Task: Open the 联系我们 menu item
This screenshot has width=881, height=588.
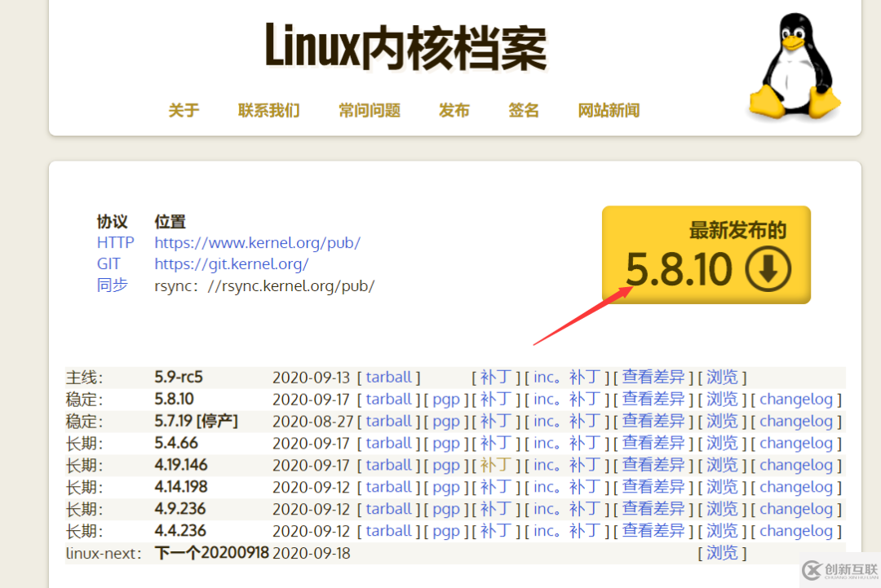Action: (269, 110)
